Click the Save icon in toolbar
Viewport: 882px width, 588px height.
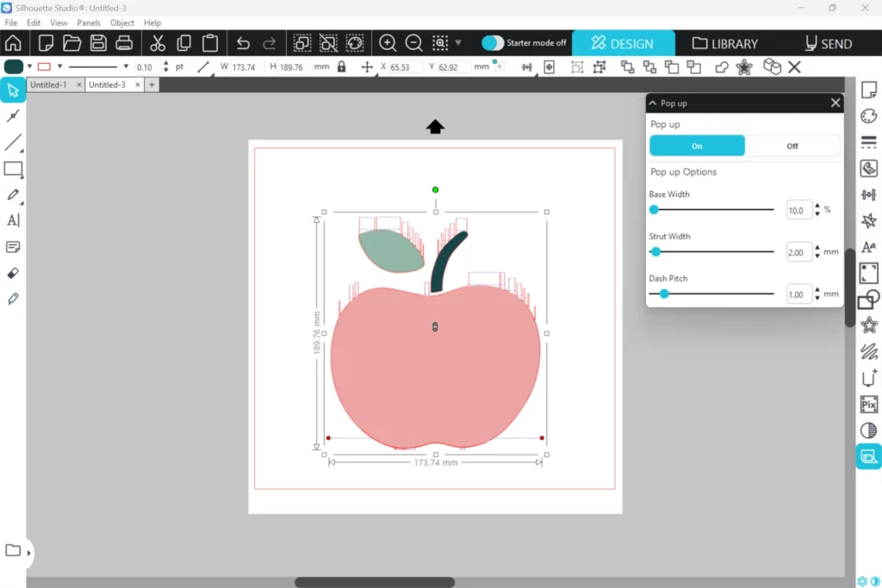click(98, 43)
